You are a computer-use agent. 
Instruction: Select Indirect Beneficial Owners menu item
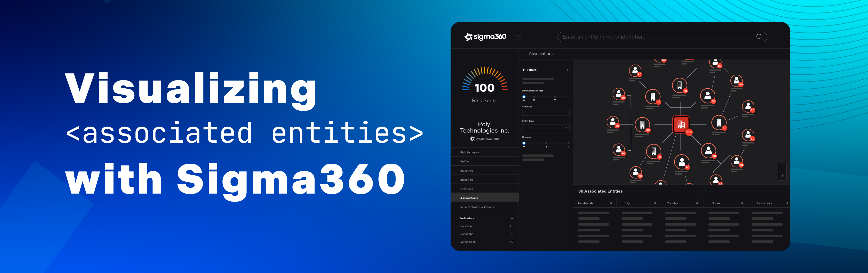(x=477, y=207)
